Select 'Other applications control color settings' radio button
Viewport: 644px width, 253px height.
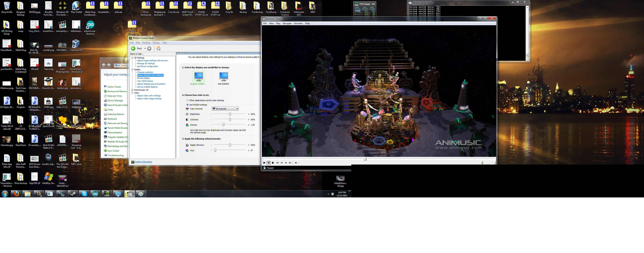point(188,100)
